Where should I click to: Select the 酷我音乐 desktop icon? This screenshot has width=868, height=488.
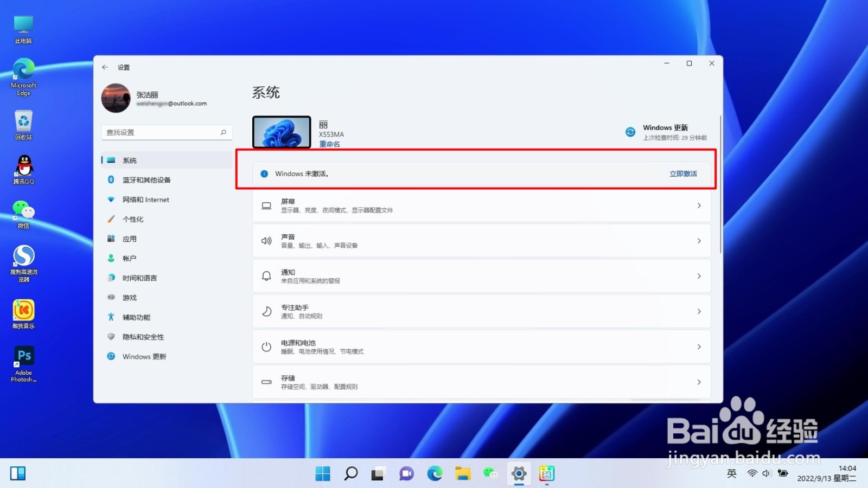pos(23,314)
